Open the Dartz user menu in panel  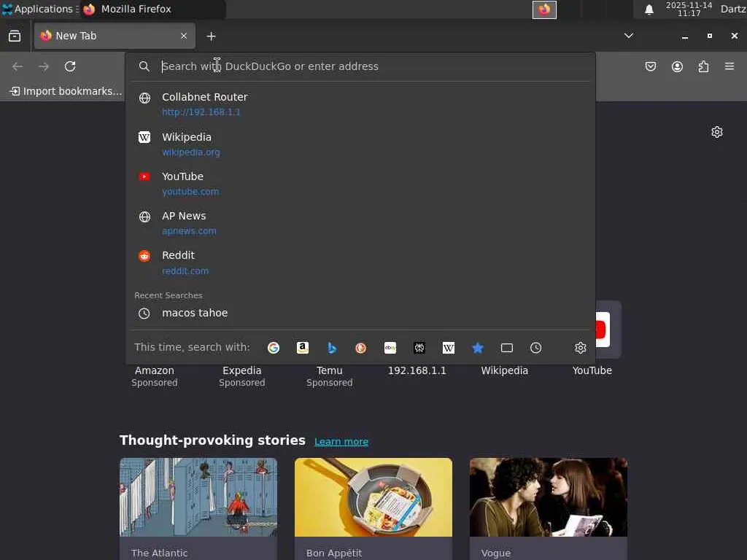(x=733, y=9)
